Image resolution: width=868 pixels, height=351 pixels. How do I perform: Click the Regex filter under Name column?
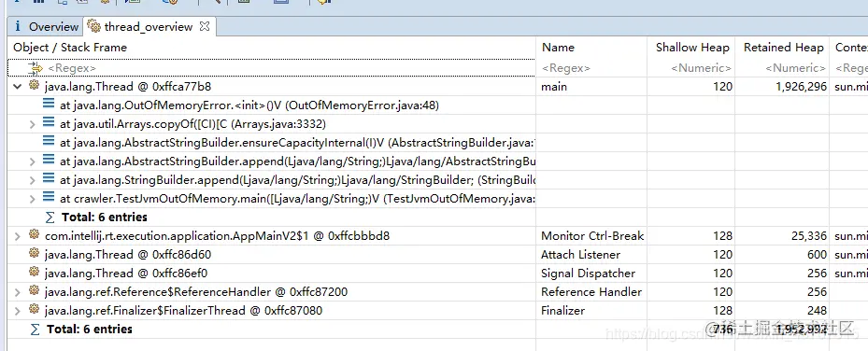(566, 68)
